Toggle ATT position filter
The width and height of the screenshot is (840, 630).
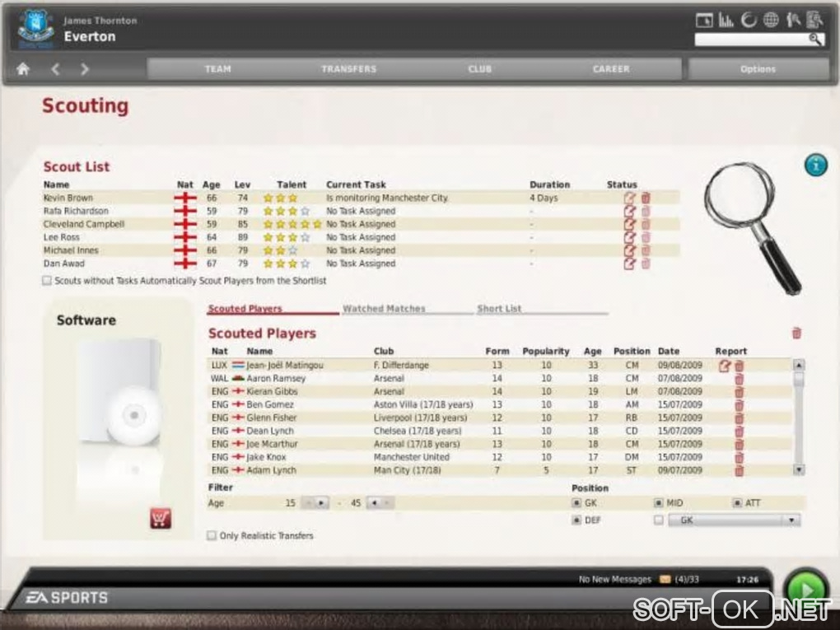pyautogui.click(x=737, y=503)
